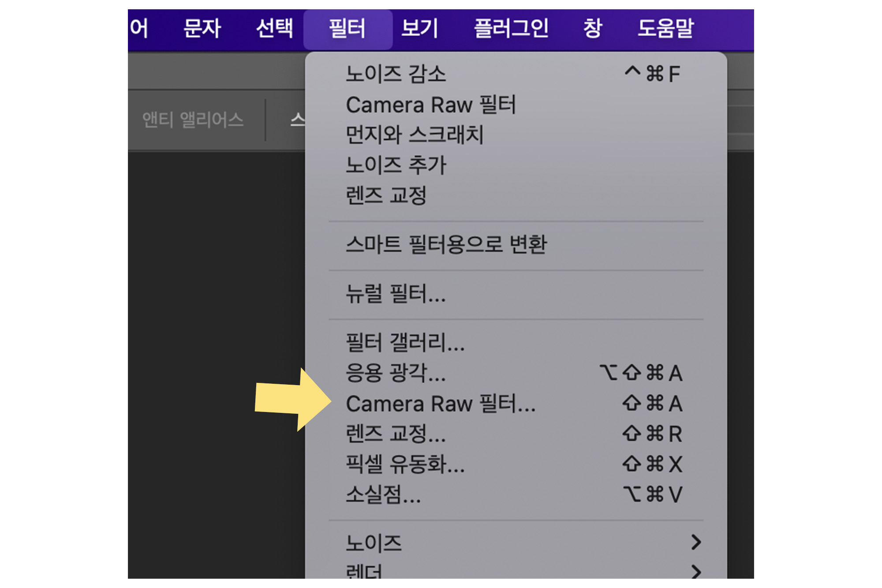Viewport: 882px width, 588px height.
Task: Click 스마트 필터용으로 변환
Action: click(446, 244)
